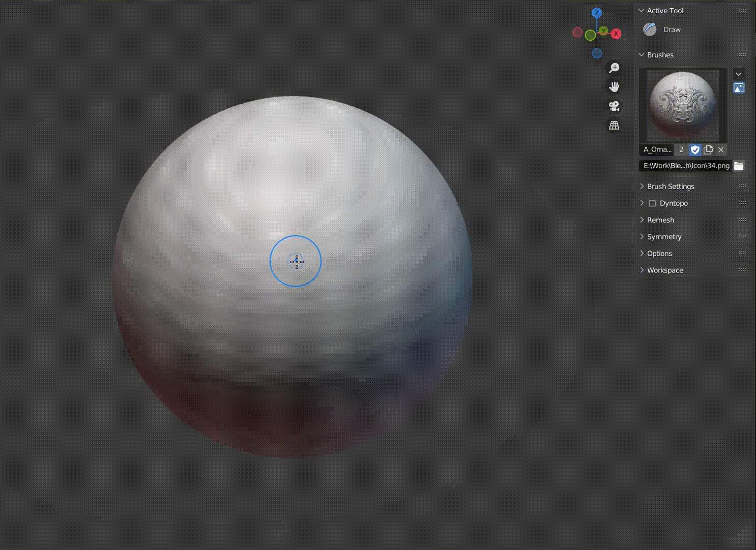Click the Symmetry panel drag grip

[x=742, y=236]
